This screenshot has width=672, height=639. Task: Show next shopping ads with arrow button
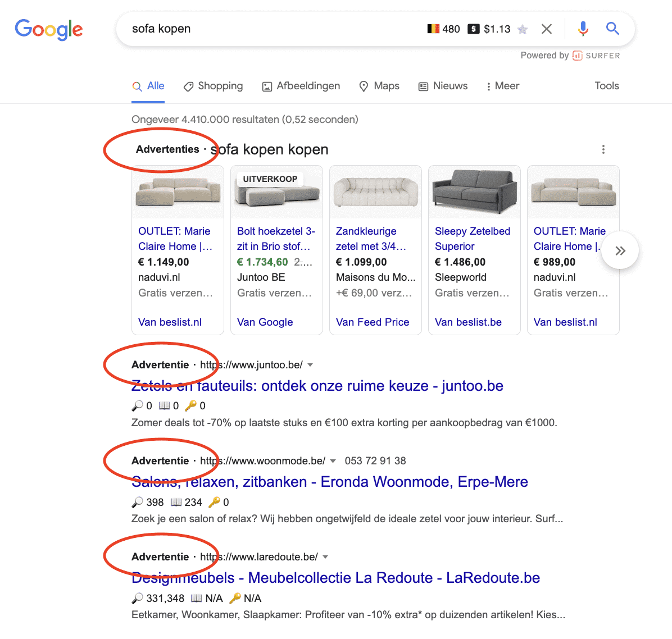click(x=620, y=250)
